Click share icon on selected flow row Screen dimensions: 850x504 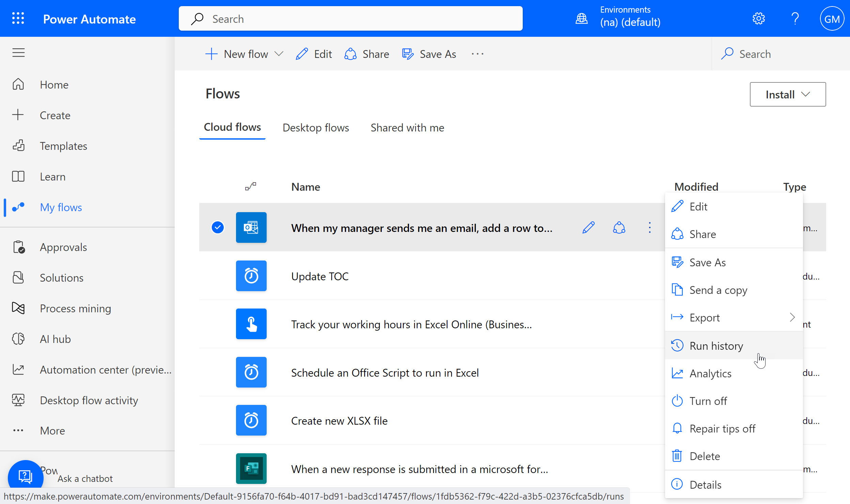tap(619, 227)
